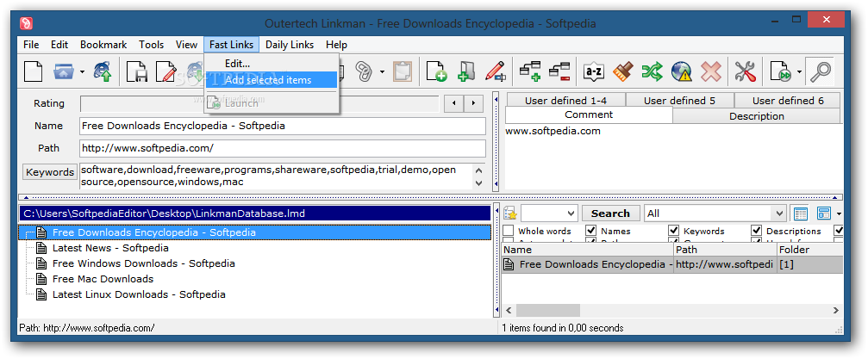The width and height of the screenshot is (868, 359).
Task: Open the Edit menu
Action: click(x=59, y=45)
